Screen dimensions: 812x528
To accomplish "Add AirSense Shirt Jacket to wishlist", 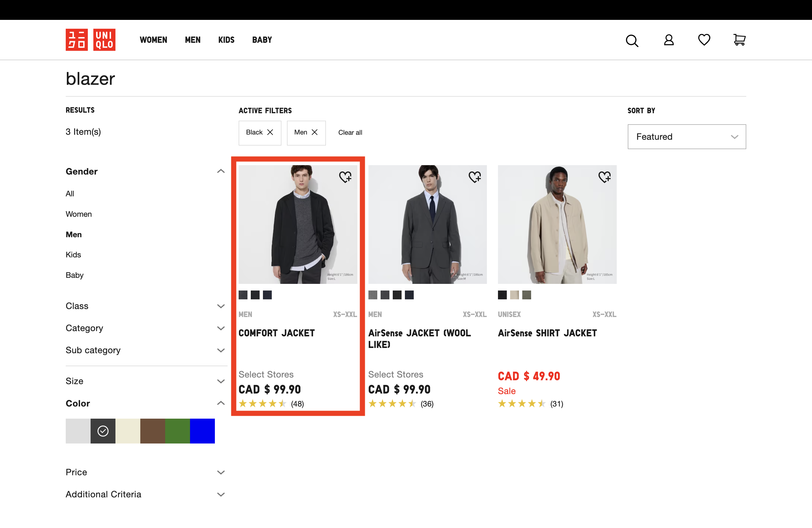I will [x=604, y=177].
